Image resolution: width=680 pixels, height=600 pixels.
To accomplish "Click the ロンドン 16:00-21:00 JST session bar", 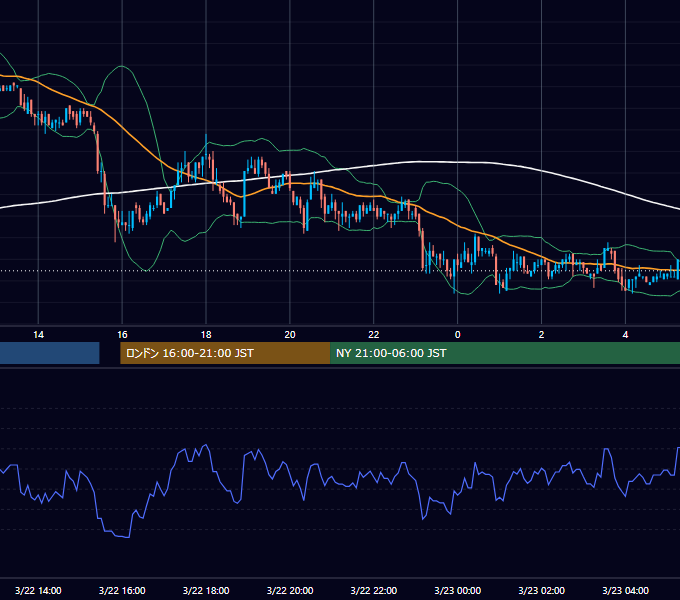I will coord(225,353).
